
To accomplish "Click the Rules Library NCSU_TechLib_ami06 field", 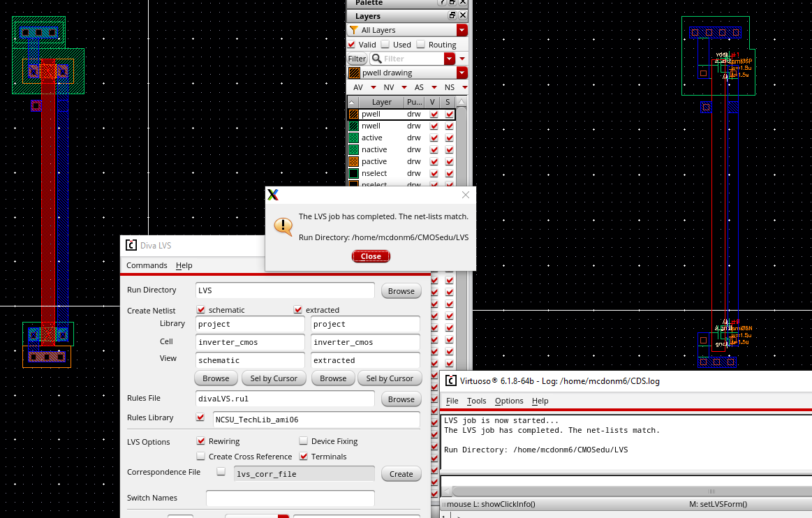I will pyautogui.click(x=316, y=420).
